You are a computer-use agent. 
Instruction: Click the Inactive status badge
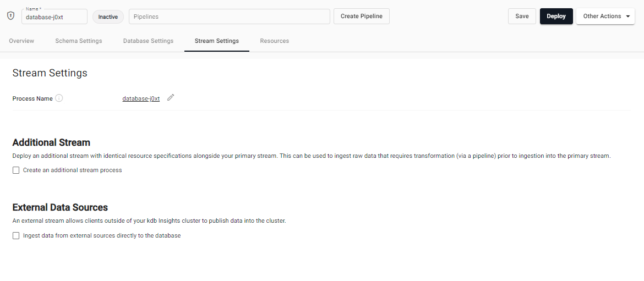tap(108, 17)
